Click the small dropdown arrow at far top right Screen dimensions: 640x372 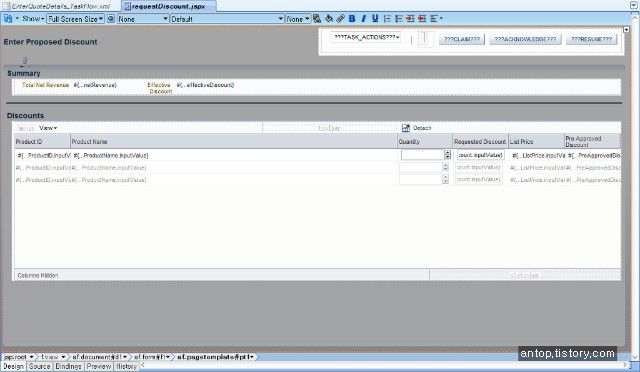(x=633, y=5)
